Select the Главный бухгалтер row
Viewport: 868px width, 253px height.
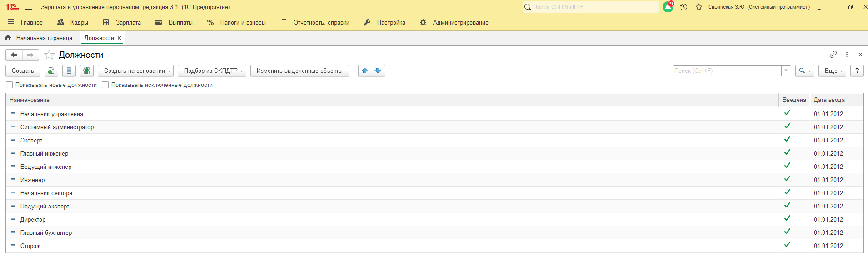click(x=46, y=233)
